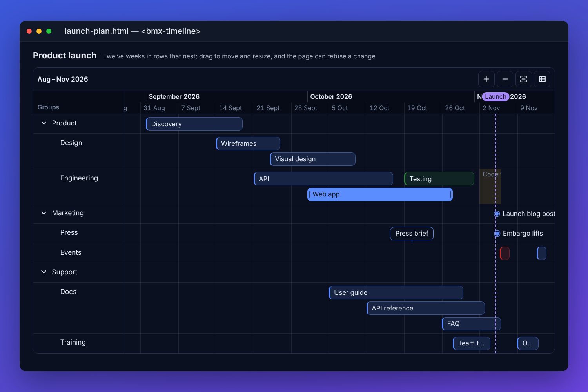Zoom in the timeline with the plus button
Screen dimensions: 588x392
point(486,79)
